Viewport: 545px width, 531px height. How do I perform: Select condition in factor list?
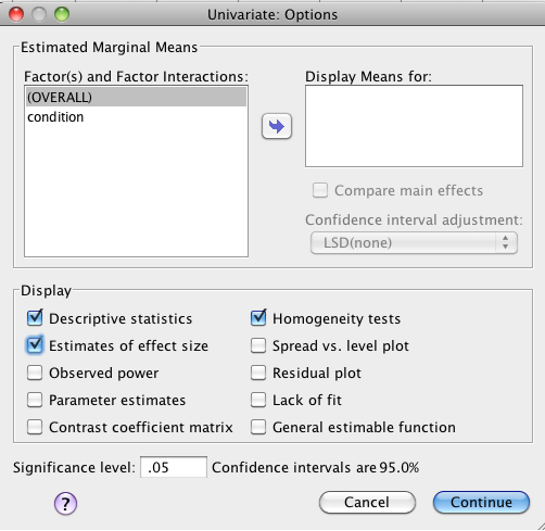(x=136, y=117)
